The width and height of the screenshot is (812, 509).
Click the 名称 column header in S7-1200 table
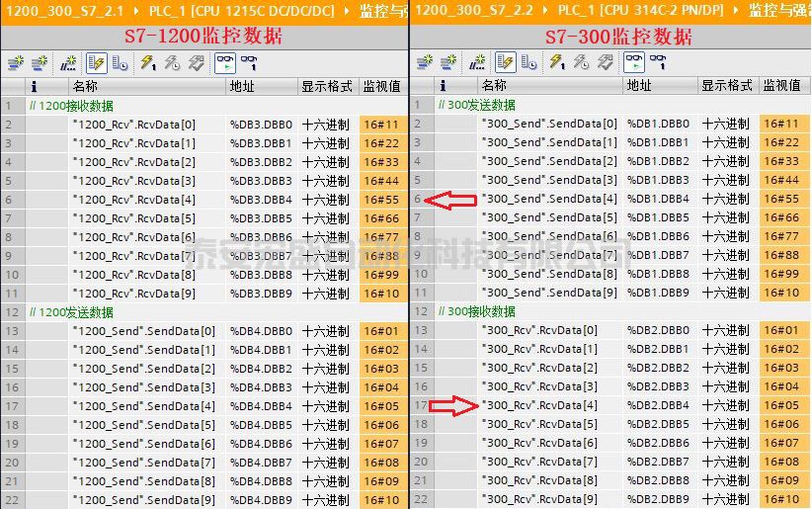(85, 87)
